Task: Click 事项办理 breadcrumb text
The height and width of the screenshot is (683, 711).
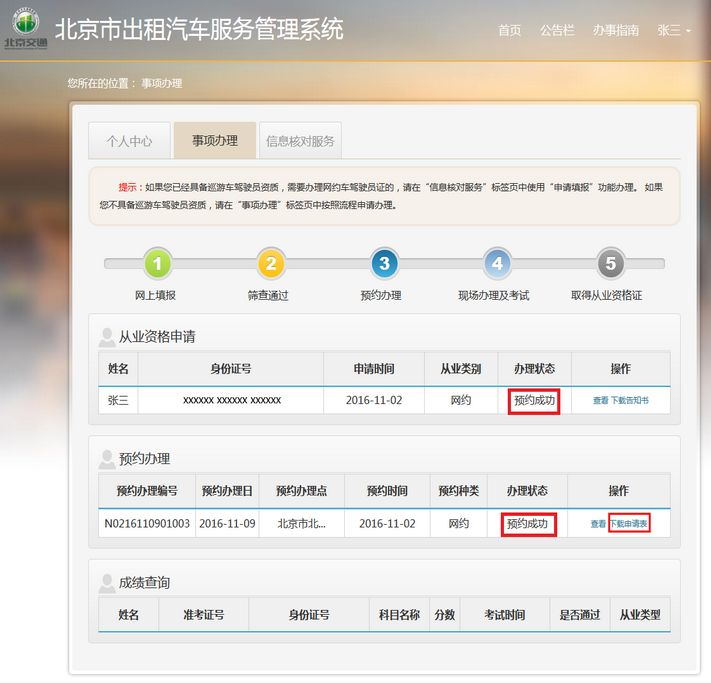Action: pyautogui.click(x=162, y=83)
